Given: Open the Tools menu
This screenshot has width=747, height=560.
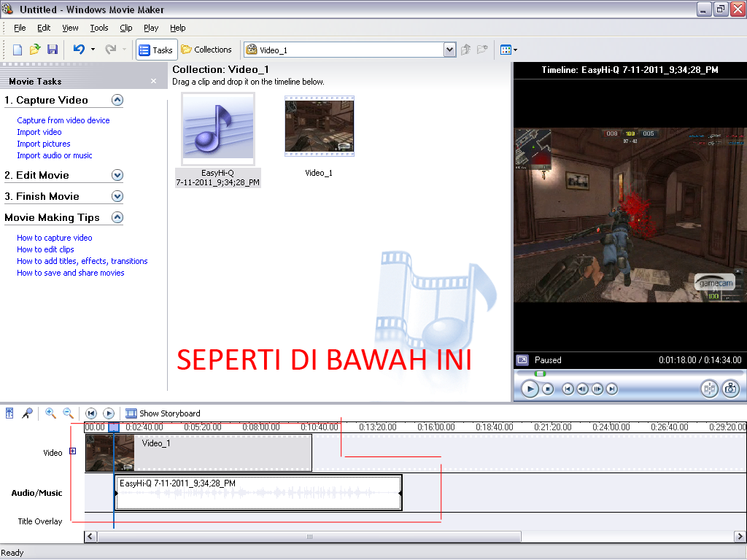Looking at the screenshot, I should [99, 28].
